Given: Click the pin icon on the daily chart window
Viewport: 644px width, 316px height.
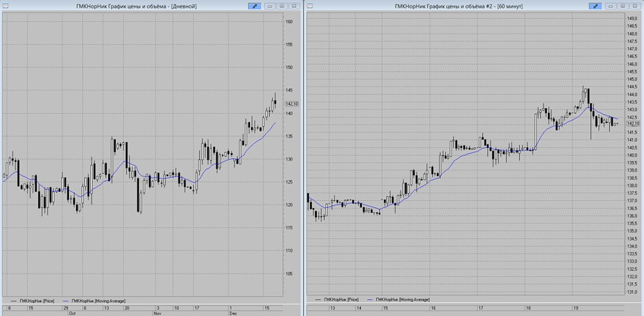Looking at the screenshot, I should [x=254, y=6].
